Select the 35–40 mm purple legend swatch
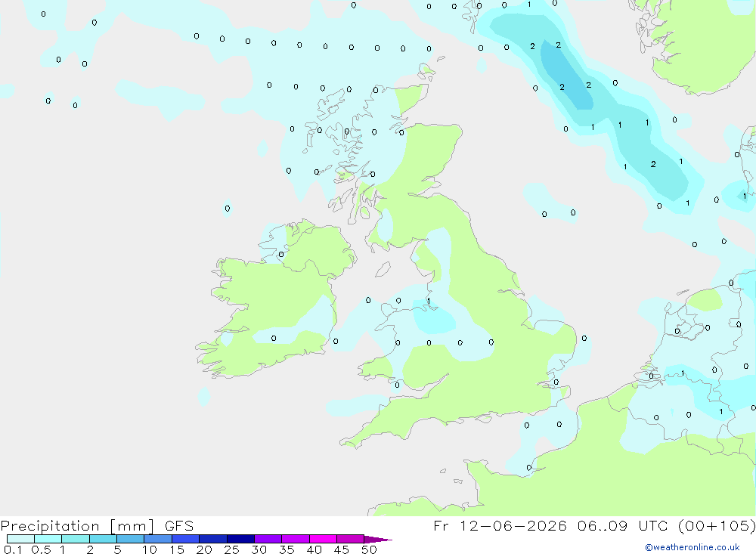The height and width of the screenshot is (554, 756). (296, 539)
